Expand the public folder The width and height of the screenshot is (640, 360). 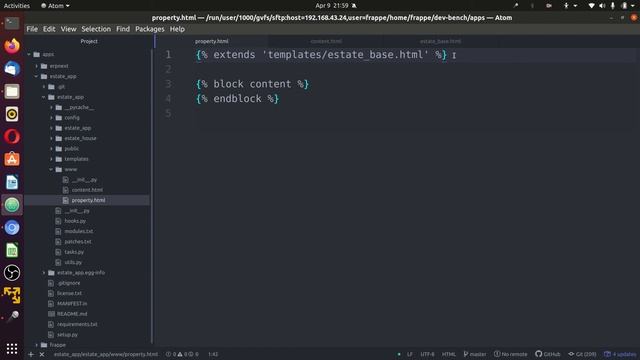pos(51,149)
